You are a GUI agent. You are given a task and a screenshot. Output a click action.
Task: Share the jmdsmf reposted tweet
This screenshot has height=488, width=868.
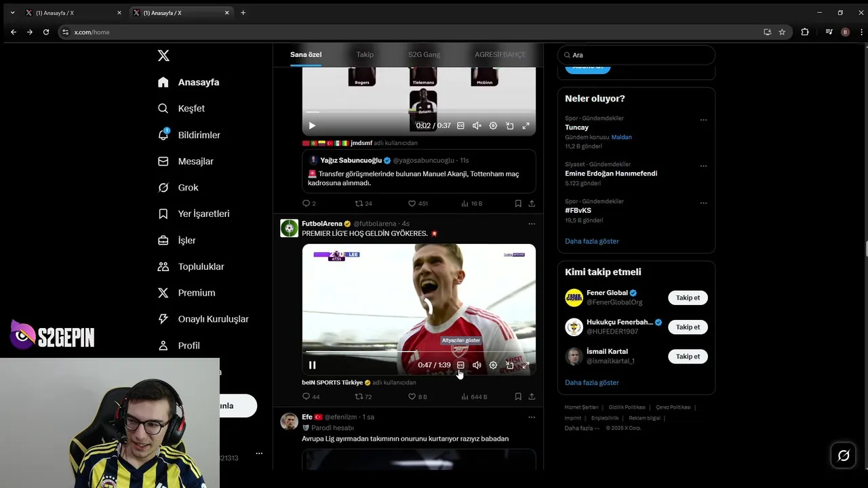point(532,203)
